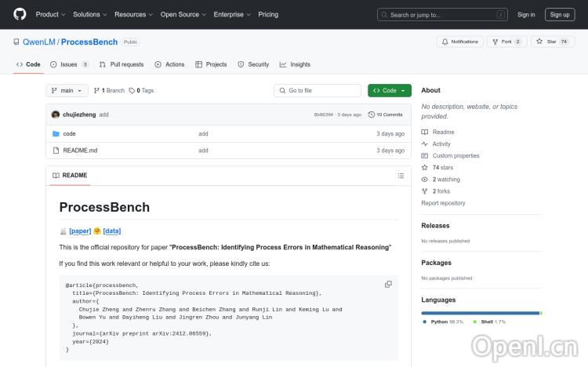The width and height of the screenshot is (588, 367).
Task: Click the notifications bell icon
Action: pyautogui.click(x=445, y=42)
